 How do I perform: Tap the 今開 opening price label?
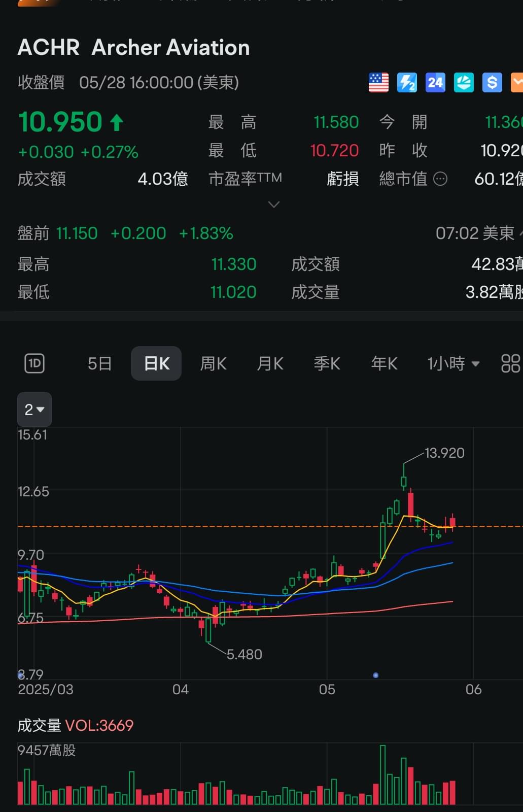403,122
